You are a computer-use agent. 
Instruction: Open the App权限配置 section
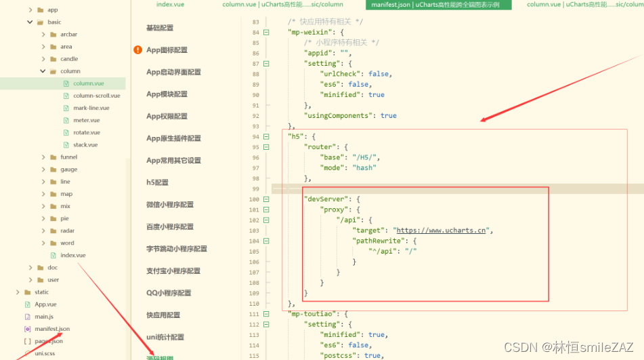pos(167,117)
